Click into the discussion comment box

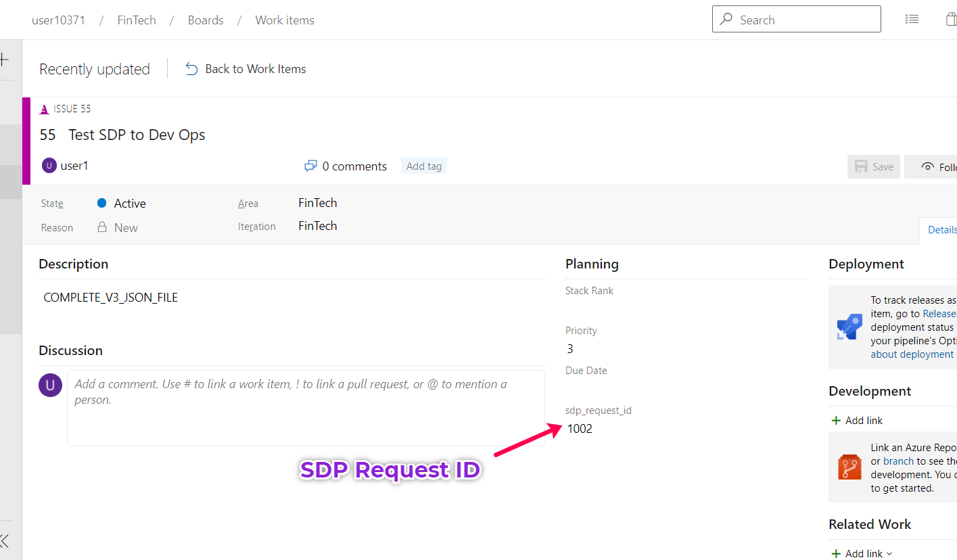[x=306, y=407]
